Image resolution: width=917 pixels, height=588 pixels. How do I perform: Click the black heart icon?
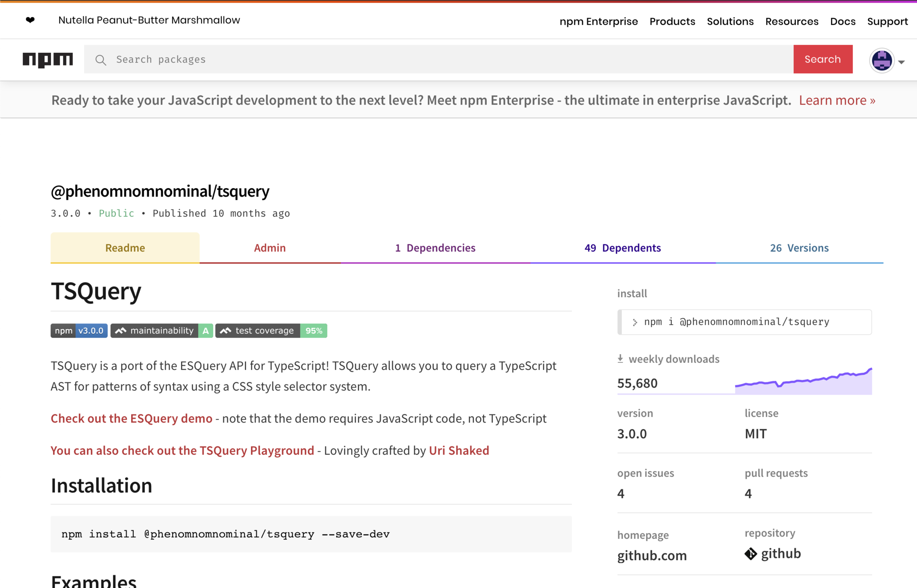pos(30,20)
